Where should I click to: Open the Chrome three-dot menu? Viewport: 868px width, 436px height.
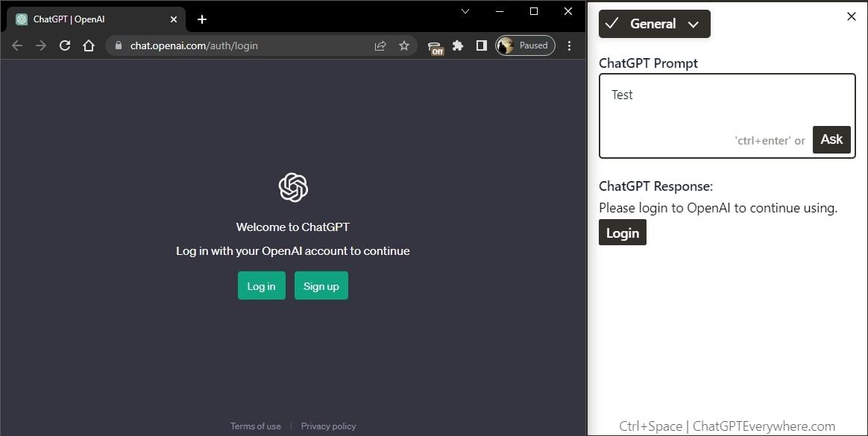click(x=569, y=46)
